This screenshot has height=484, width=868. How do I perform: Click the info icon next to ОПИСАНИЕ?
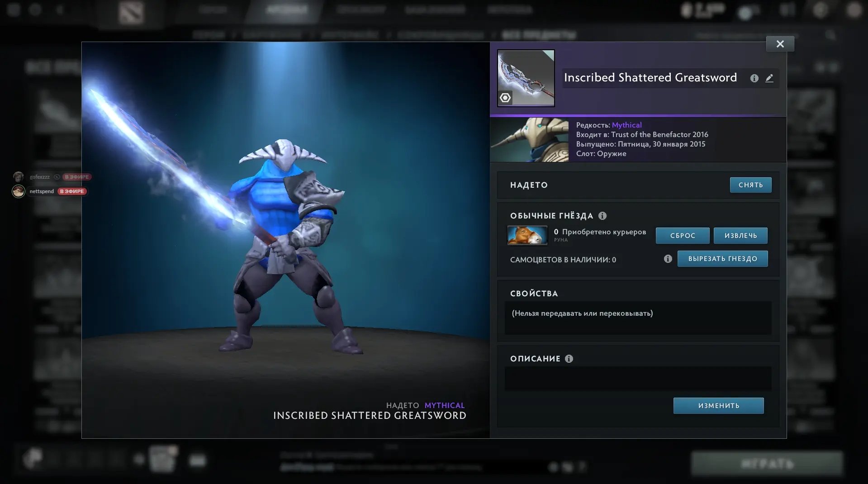(x=569, y=359)
